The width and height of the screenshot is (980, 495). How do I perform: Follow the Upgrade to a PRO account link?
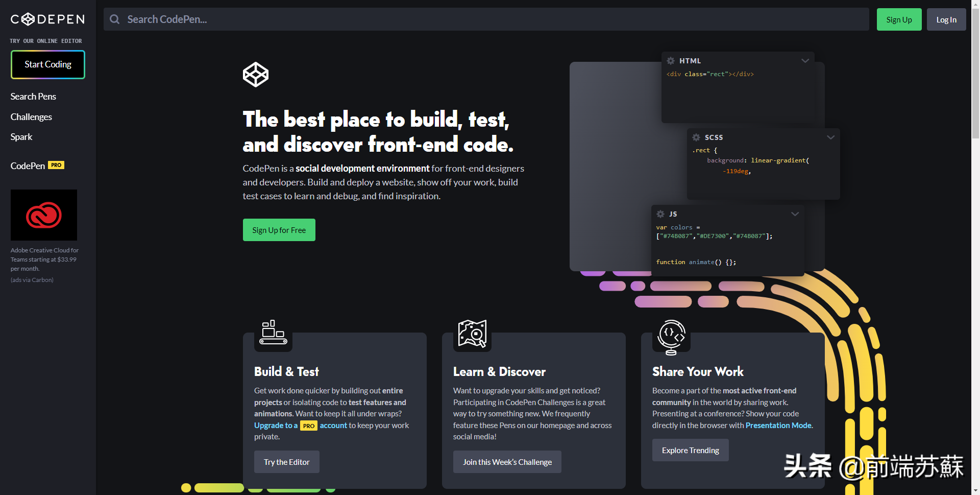pyautogui.click(x=301, y=426)
